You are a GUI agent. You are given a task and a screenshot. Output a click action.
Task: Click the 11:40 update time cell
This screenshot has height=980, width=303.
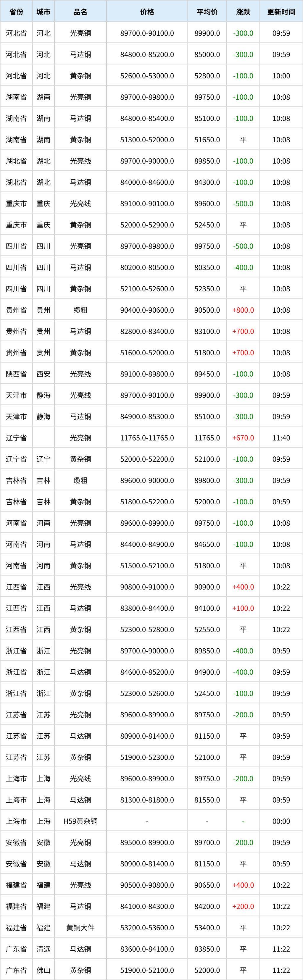pos(281,438)
